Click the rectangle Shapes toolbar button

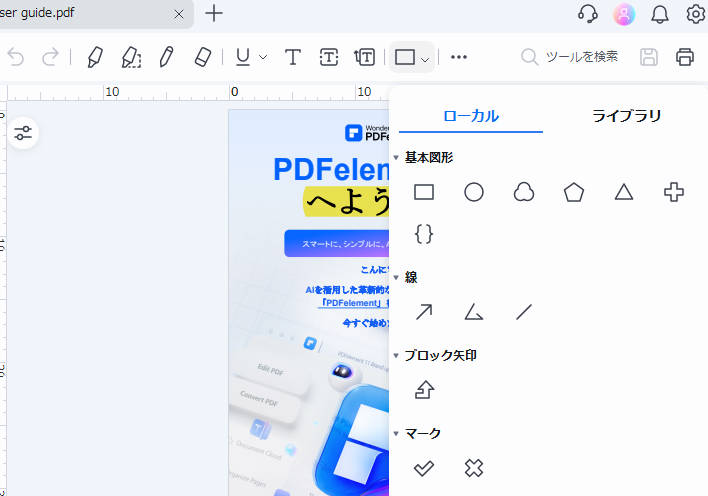[405, 57]
